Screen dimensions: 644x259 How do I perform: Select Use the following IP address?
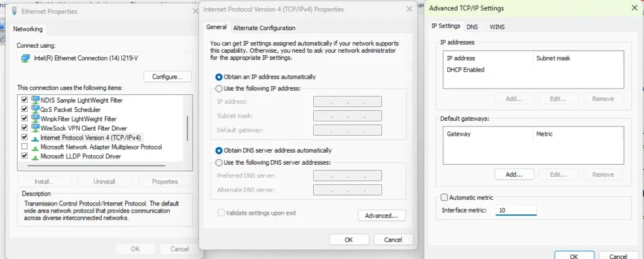click(x=219, y=88)
